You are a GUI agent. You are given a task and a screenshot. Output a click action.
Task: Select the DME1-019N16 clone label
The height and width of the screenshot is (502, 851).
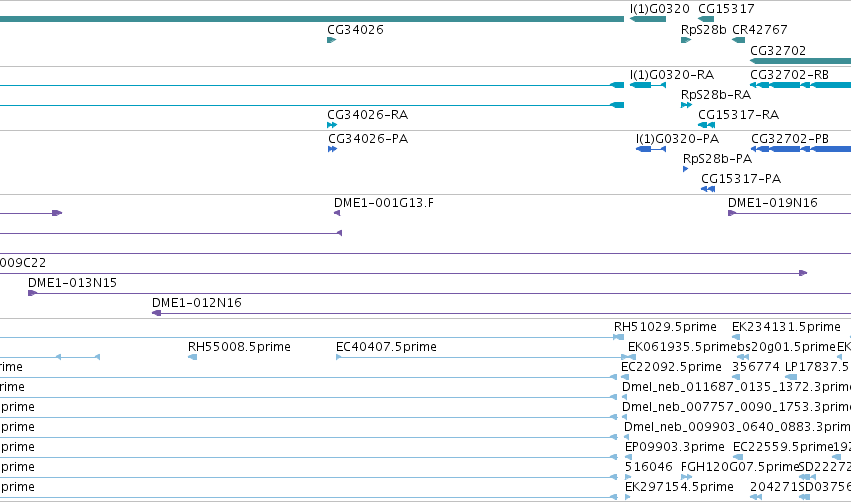point(773,203)
